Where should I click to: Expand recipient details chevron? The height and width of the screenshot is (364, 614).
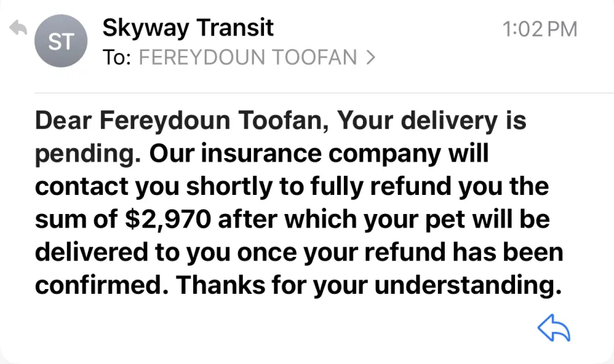[x=371, y=57]
